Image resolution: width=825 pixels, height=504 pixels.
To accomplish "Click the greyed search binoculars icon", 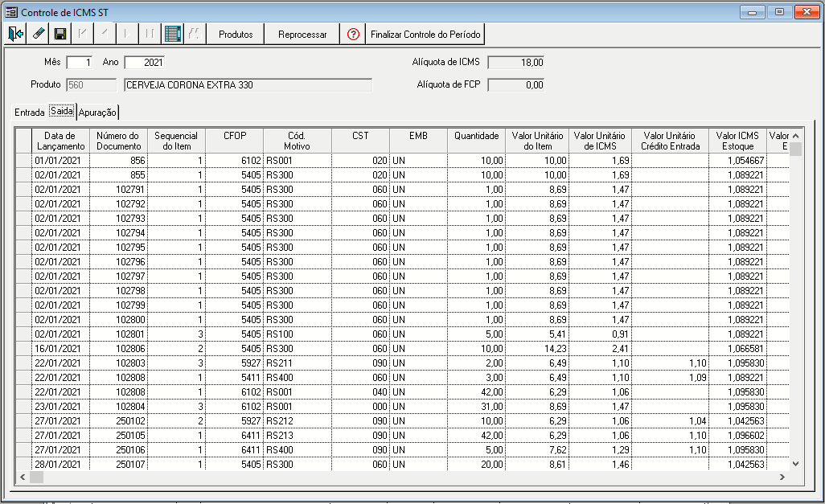I will [195, 35].
